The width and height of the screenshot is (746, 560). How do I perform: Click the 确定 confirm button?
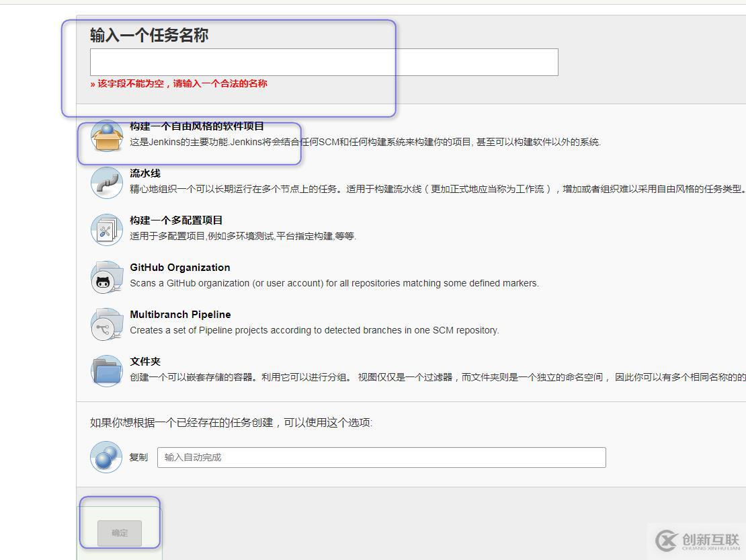(x=120, y=533)
